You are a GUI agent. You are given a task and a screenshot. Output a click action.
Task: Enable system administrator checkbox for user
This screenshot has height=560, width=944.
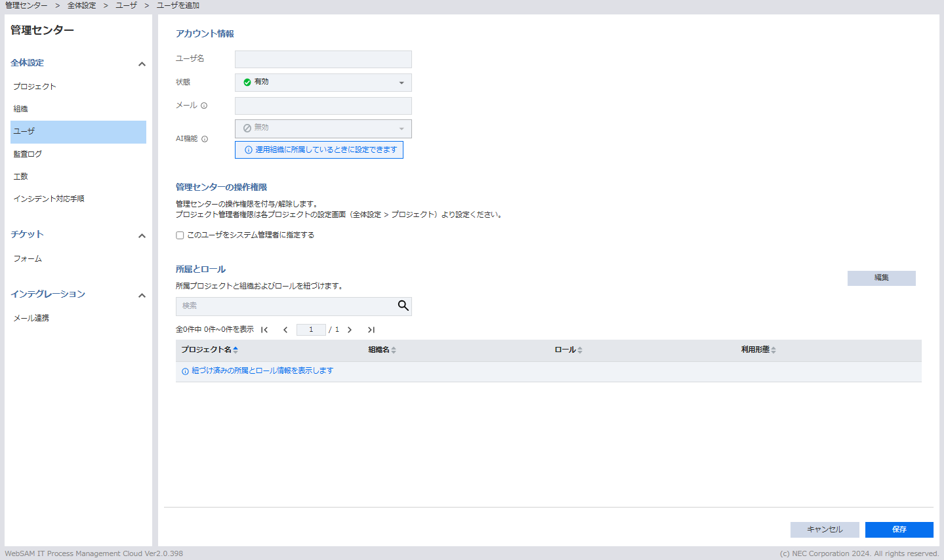point(180,235)
